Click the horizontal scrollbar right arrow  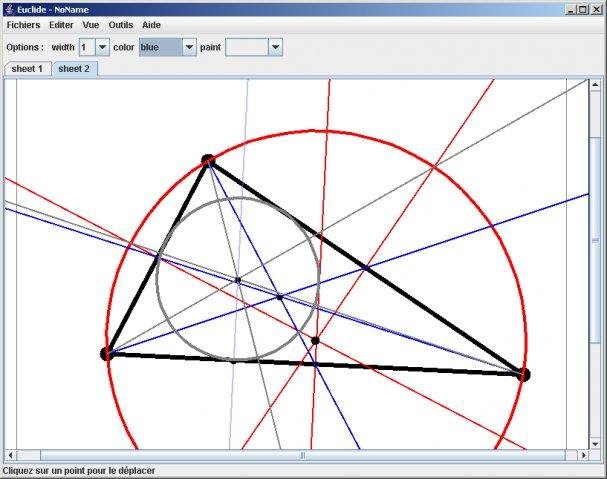583,455
